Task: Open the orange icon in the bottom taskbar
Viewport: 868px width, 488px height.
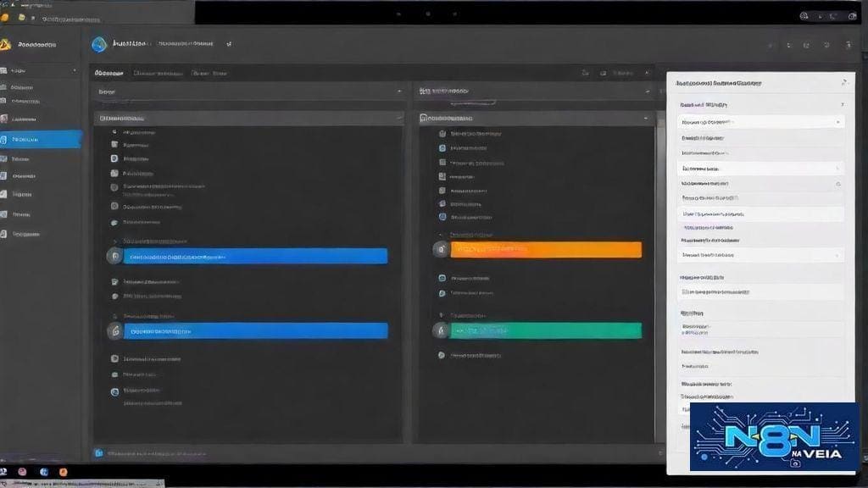Action: [x=63, y=472]
